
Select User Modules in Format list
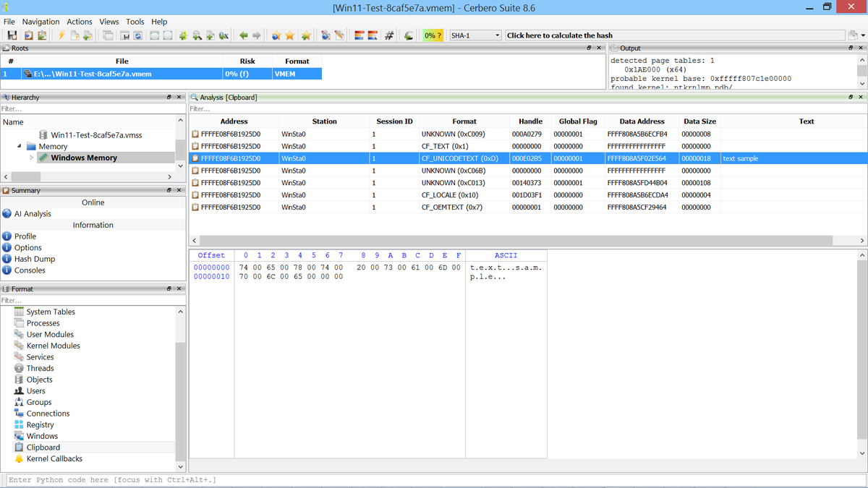coord(50,335)
